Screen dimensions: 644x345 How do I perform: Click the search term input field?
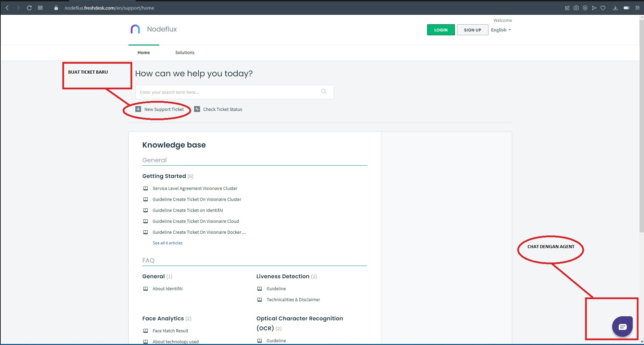(234, 92)
